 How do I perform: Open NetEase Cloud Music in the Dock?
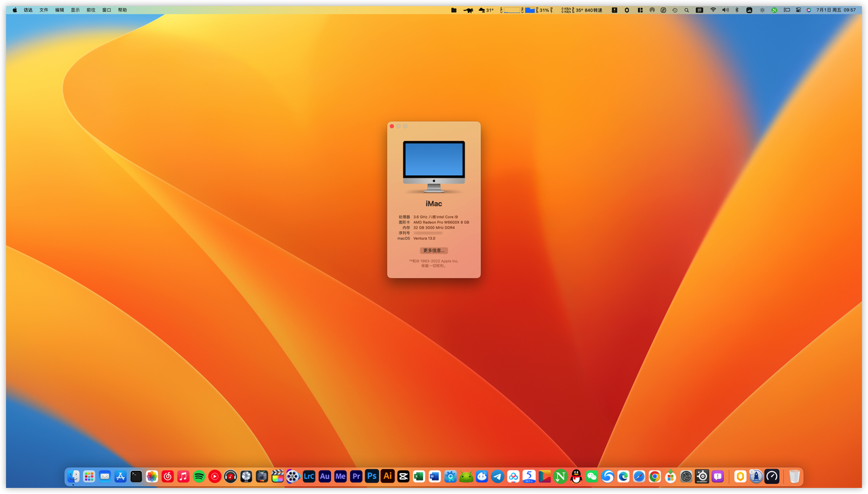[167, 476]
